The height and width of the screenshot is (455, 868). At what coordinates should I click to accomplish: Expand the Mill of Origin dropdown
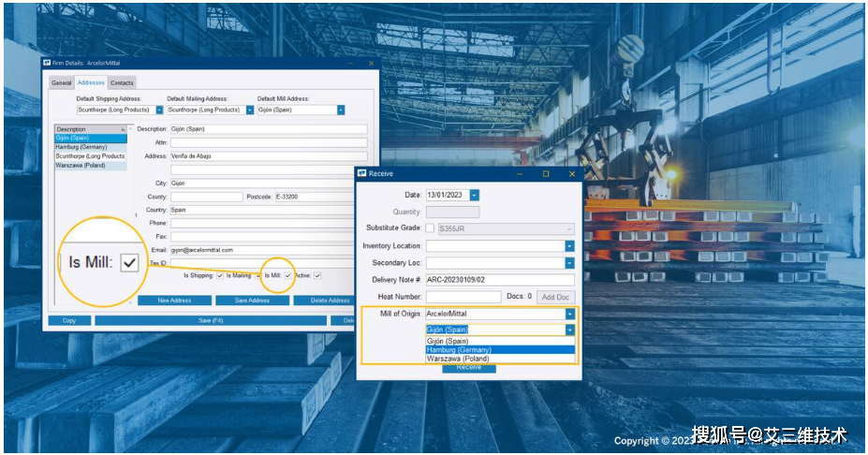pyautogui.click(x=568, y=314)
